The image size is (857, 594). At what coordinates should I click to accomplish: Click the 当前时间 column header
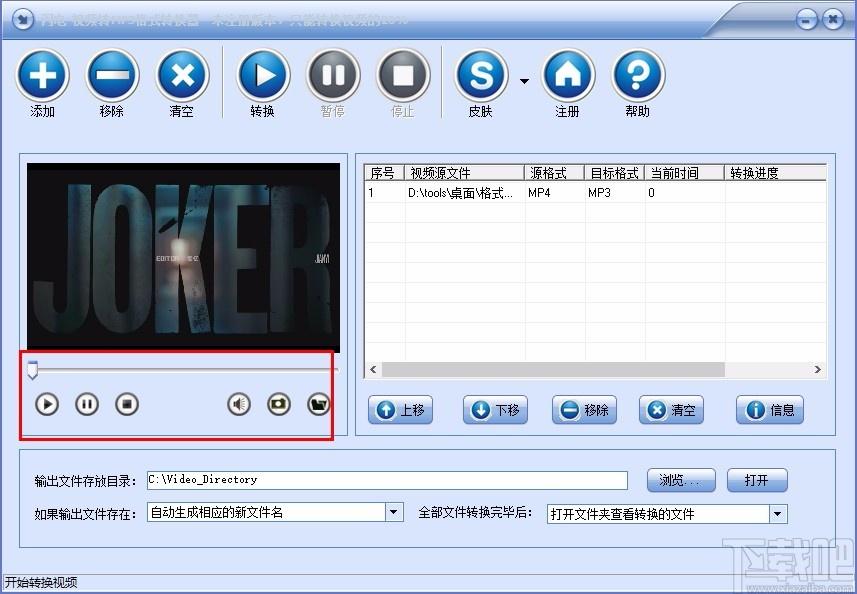pos(684,173)
